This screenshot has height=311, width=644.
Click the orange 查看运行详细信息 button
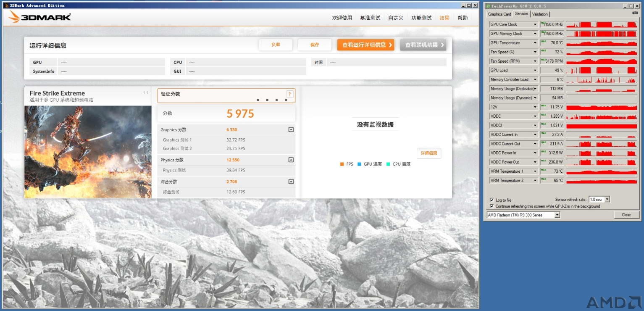365,45
